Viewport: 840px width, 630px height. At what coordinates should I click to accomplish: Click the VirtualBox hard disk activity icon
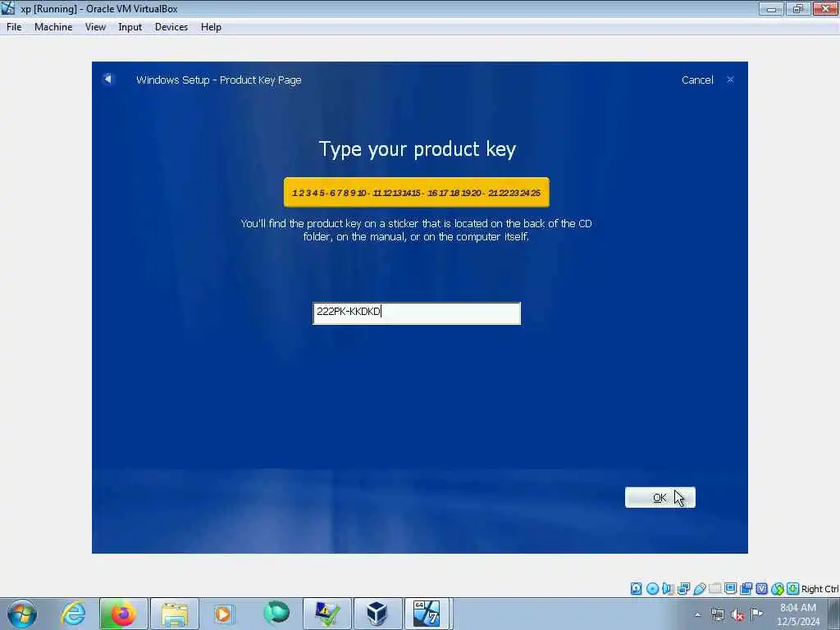(636, 589)
